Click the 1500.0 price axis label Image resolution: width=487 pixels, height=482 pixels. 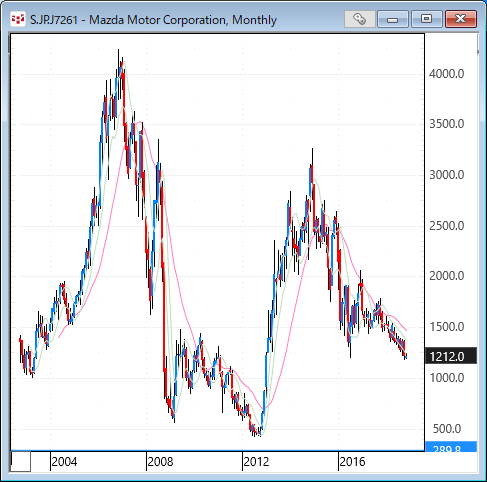446,327
